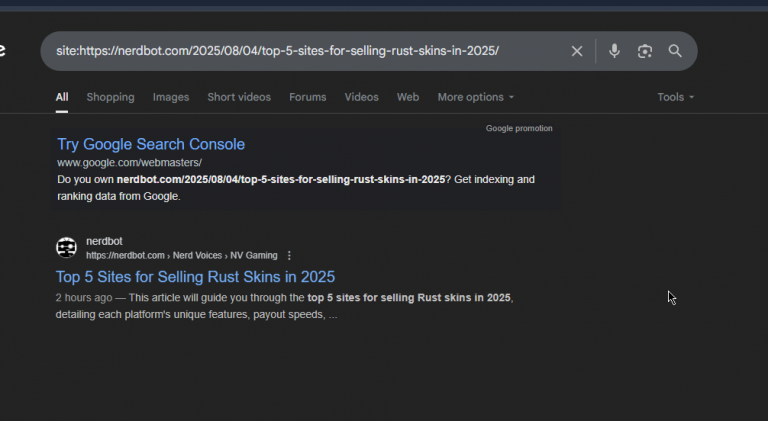The width and height of the screenshot is (768, 421).
Task: Click the nerdbot site name above the result
Action: [x=104, y=241]
